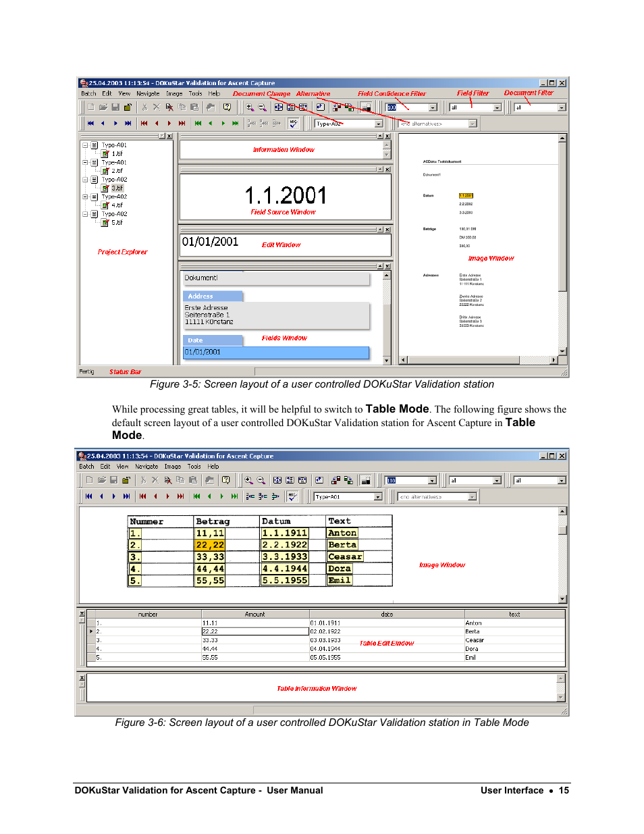Click ABC spell-check icon in Figure 3-5 window
Viewport: 644px width, 834px height.
point(293,124)
